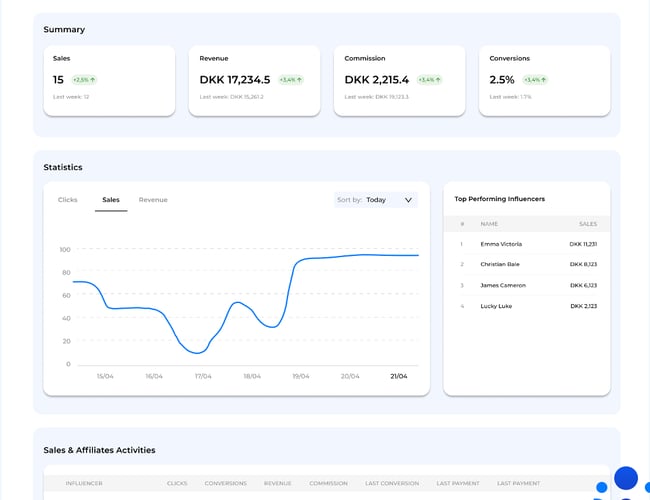Screen dimensions: 650x500
Task: Sort top influencers by NAME column
Action: point(489,224)
